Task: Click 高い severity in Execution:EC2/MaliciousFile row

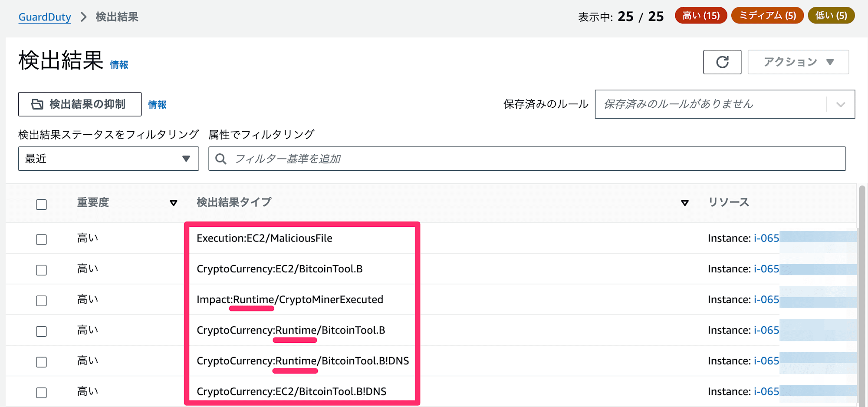Action: tap(88, 238)
